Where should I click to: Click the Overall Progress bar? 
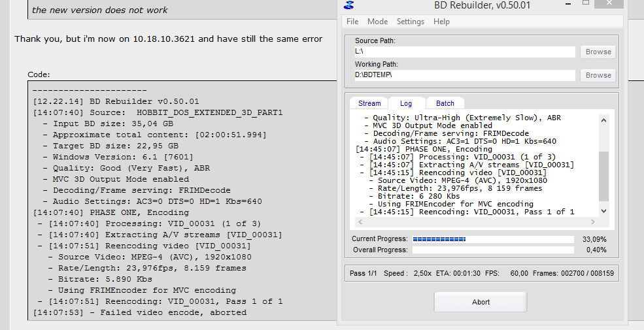493,250
